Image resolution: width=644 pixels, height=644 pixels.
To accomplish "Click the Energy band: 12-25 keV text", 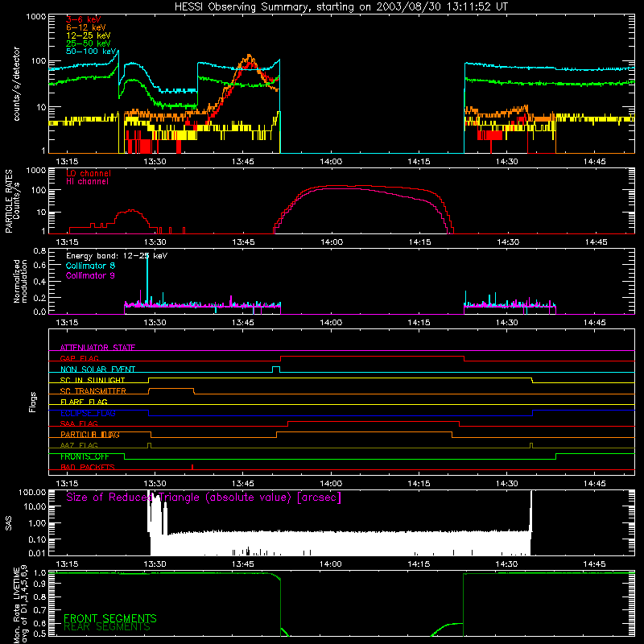I will pos(117,256).
